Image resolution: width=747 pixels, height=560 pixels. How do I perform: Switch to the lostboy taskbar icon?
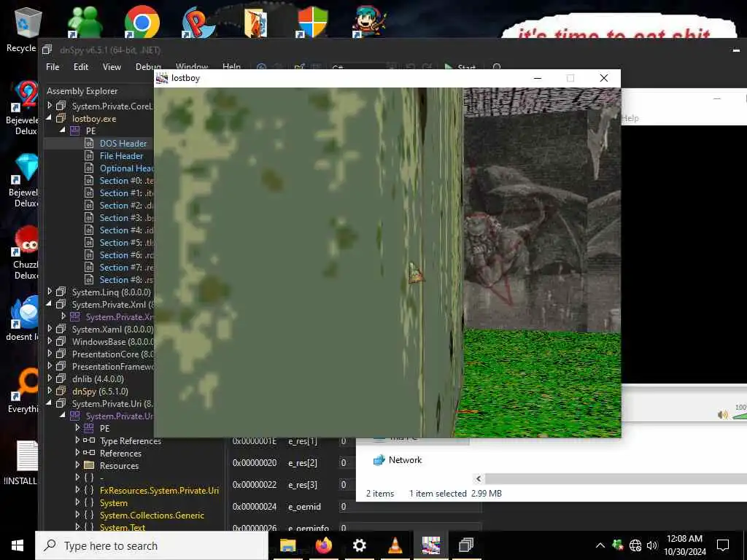(x=430, y=545)
